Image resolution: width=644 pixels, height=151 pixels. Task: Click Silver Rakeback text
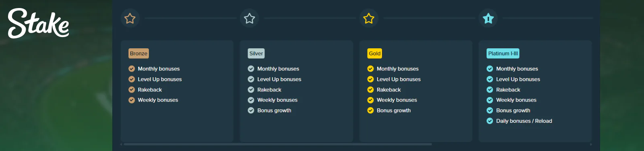point(269,90)
